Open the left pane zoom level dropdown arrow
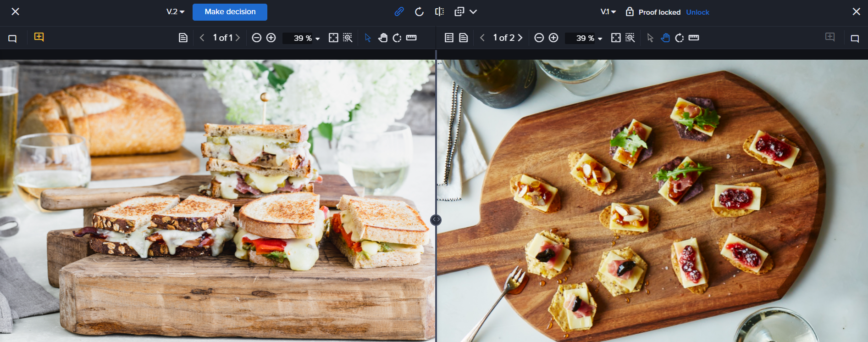 coord(317,39)
